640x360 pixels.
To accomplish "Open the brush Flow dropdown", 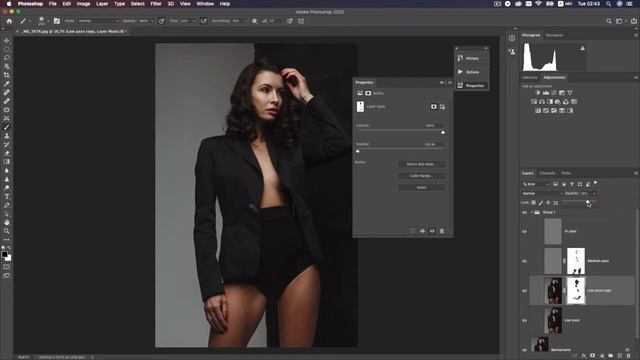I will [x=194, y=21].
